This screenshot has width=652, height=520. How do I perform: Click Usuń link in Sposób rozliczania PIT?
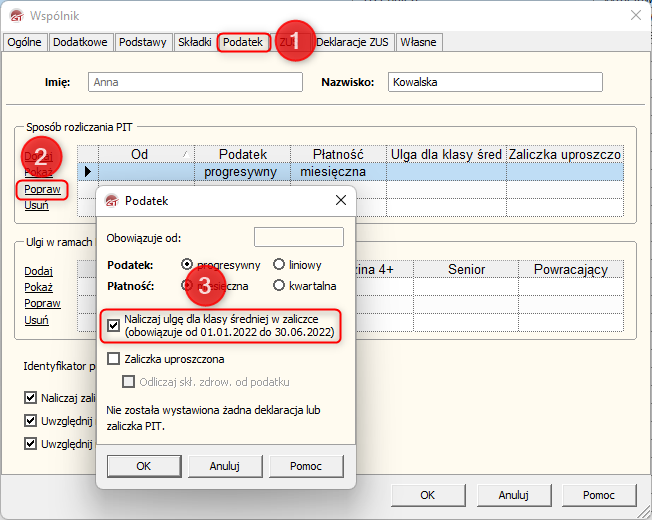coord(36,205)
